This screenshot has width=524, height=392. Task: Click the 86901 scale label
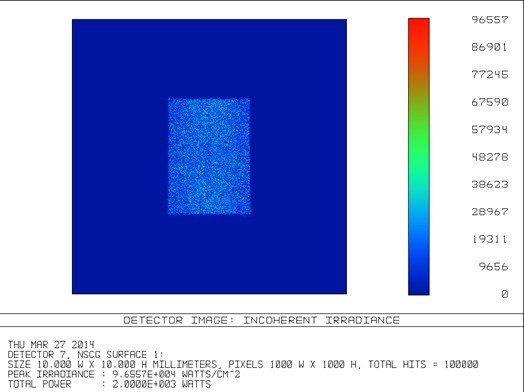tap(490, 47)
